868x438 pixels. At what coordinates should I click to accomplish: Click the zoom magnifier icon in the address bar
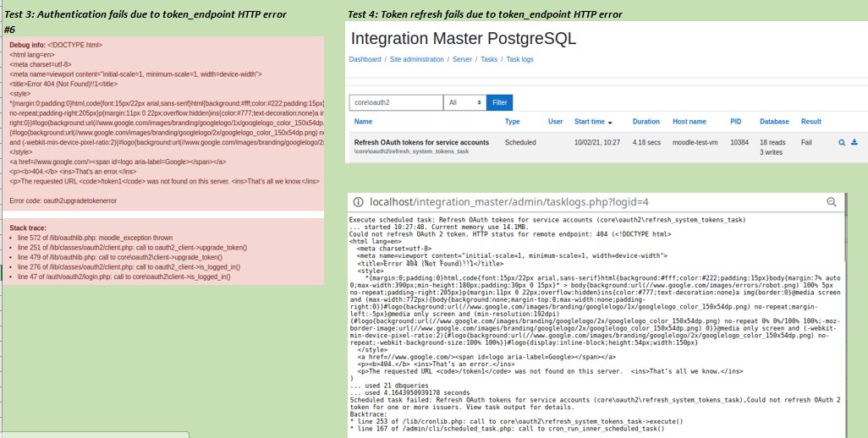(x=831, y=202)
